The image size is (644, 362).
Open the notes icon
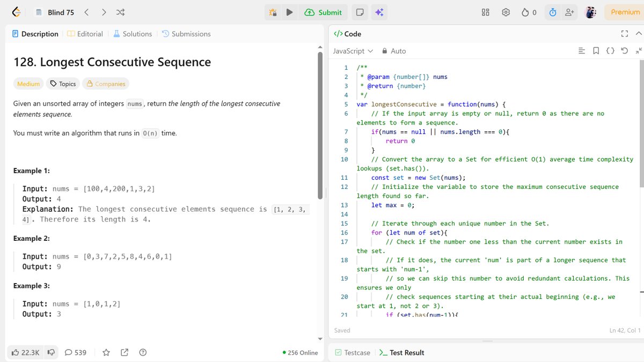tap(360, 12)
